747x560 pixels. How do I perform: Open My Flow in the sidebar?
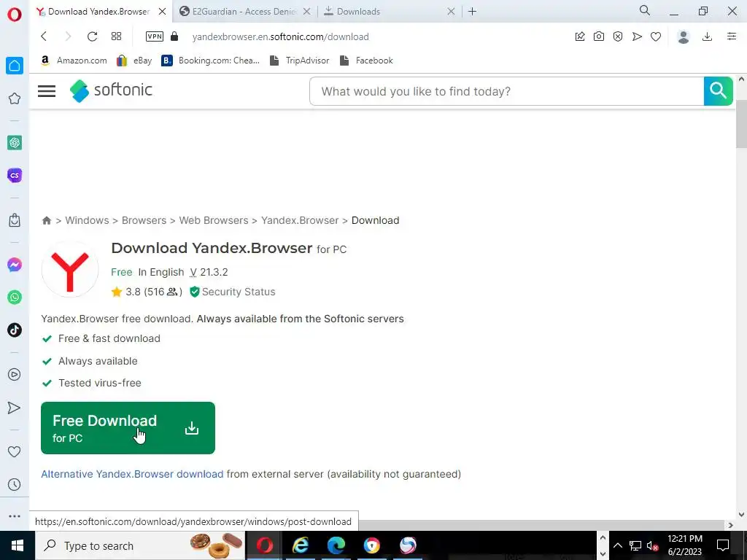(x=15, y=408)
